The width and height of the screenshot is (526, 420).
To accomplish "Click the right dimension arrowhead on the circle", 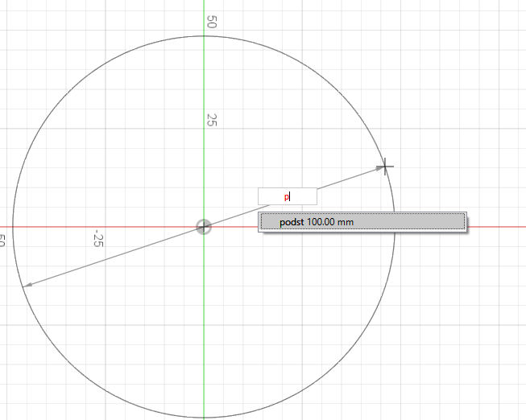I will [380, 169].
